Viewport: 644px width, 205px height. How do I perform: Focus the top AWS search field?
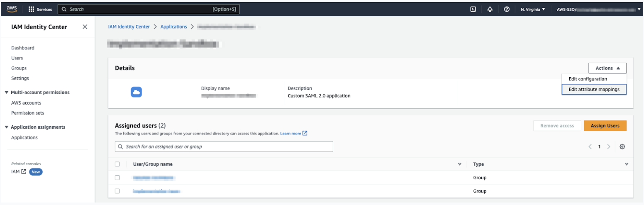(149, 9)
